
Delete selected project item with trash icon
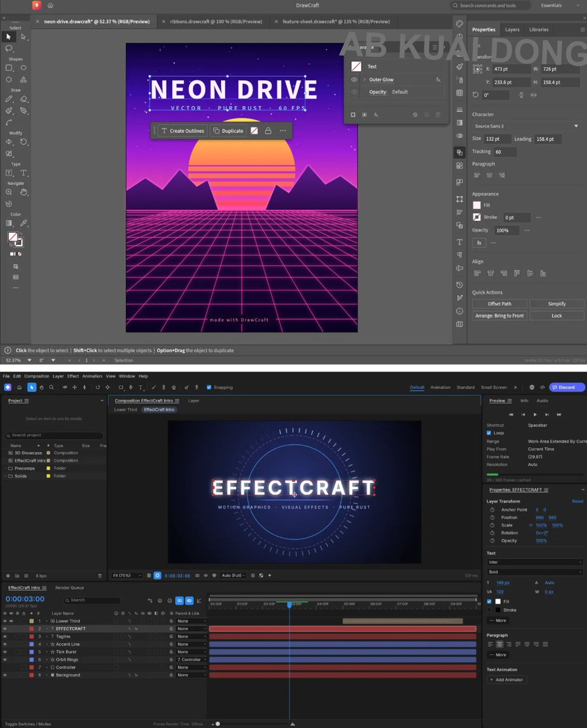click(100, 576)
